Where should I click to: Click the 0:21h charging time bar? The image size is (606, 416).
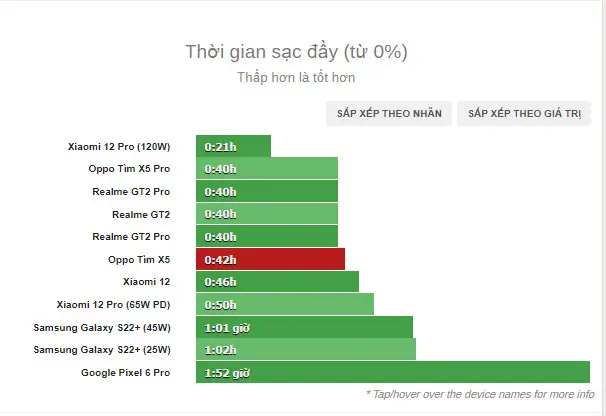pyautogui.click(x=233, y=146)
